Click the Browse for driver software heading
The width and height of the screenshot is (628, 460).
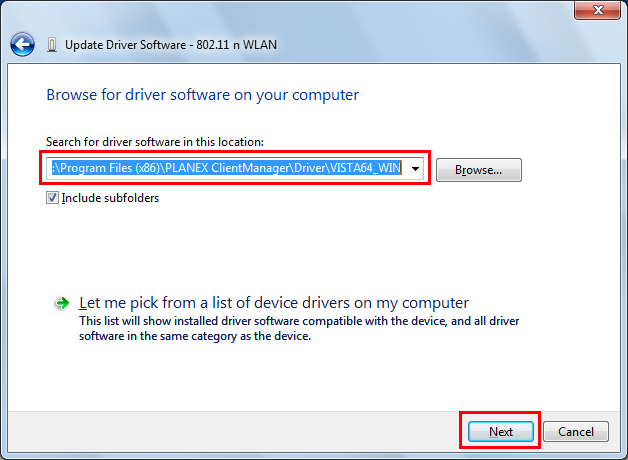coord(203,95)
